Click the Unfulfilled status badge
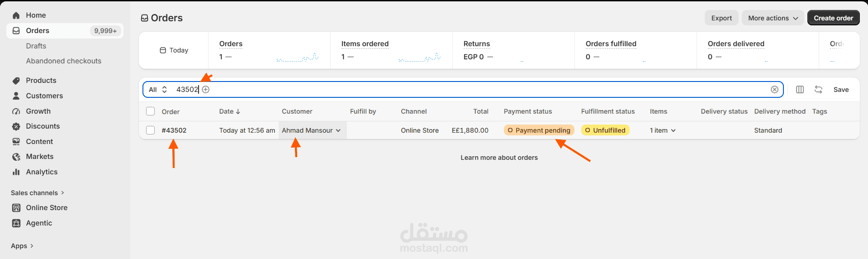 (x=605, y=130)
